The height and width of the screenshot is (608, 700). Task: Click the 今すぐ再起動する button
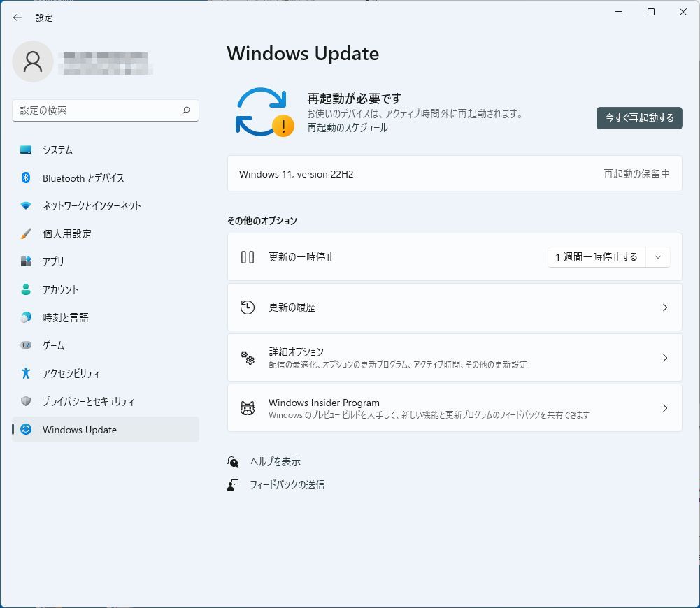click(x=638, y=117)
